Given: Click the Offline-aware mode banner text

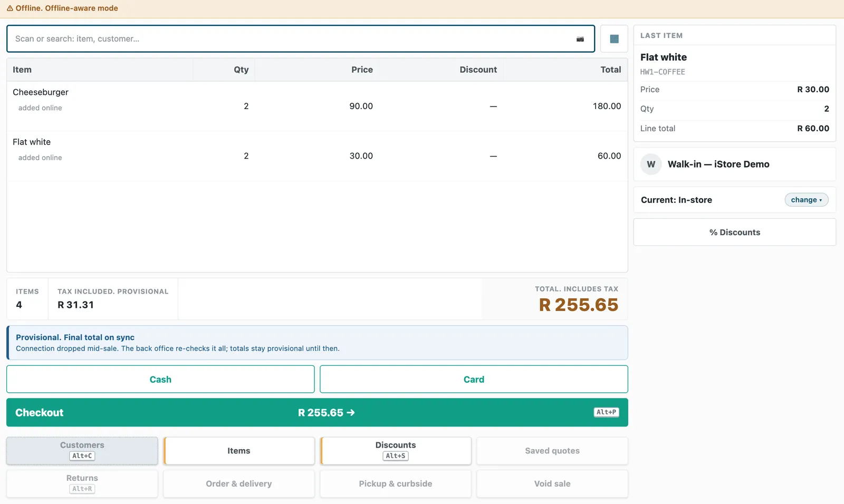Looking at the screenshot, I should (x=81, y=8).
